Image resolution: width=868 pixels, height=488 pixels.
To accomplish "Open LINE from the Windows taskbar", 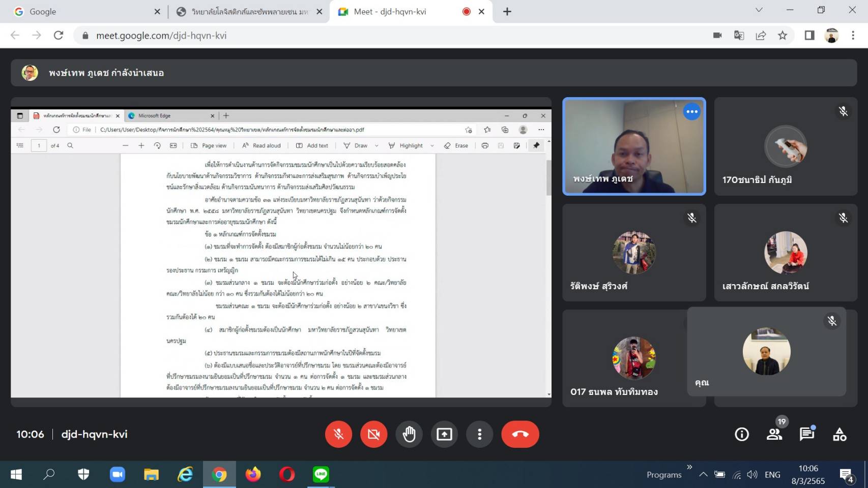I will (x=321, y=474).
